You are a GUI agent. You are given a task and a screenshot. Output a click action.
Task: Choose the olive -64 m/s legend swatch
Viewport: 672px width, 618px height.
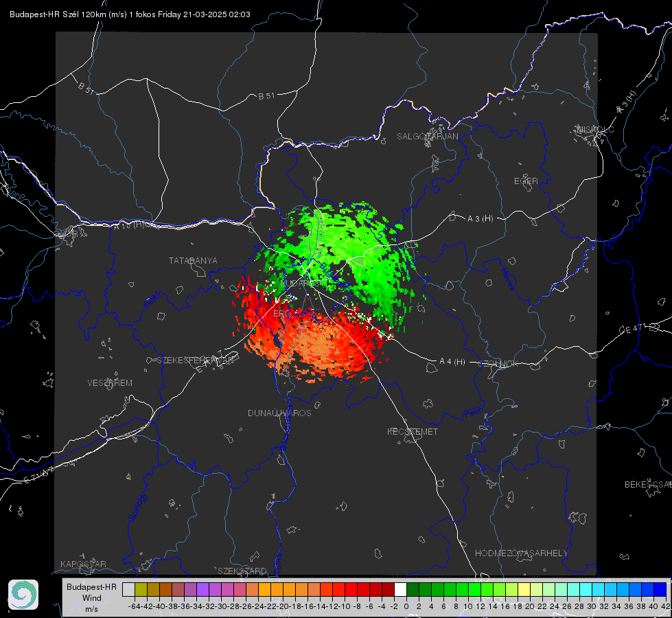141,589
